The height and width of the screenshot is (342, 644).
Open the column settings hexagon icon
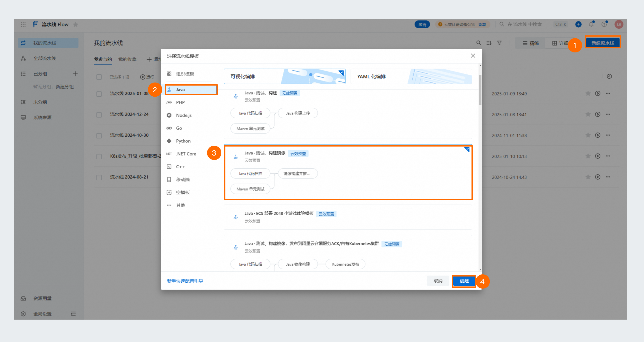click(x=609, y=76)
